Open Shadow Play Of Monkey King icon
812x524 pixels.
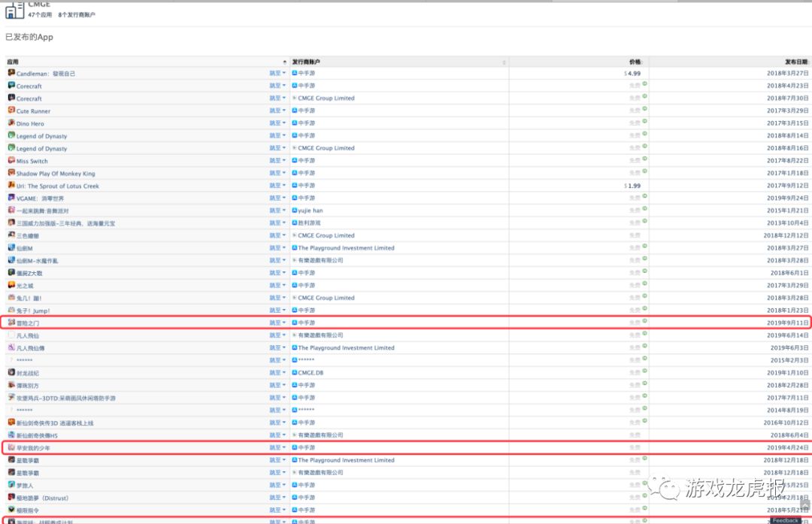pyautogui.click(x=11, y=172)
